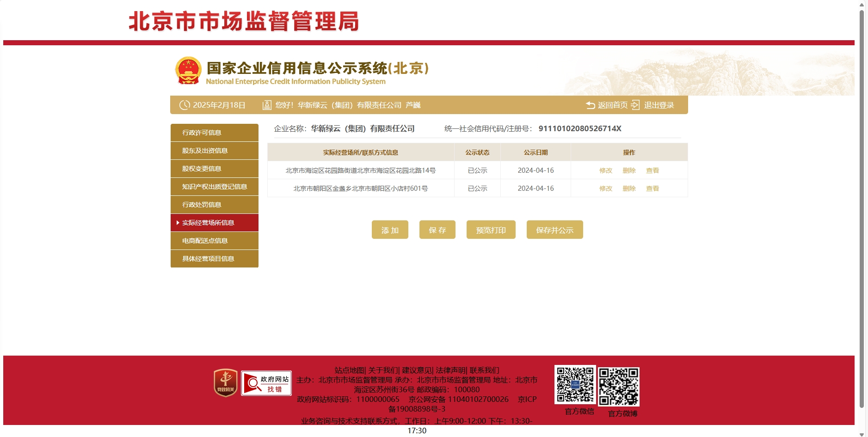Click the 官方微信 QR code
Viewport: 868px width, 437px height.
[575, 385]
